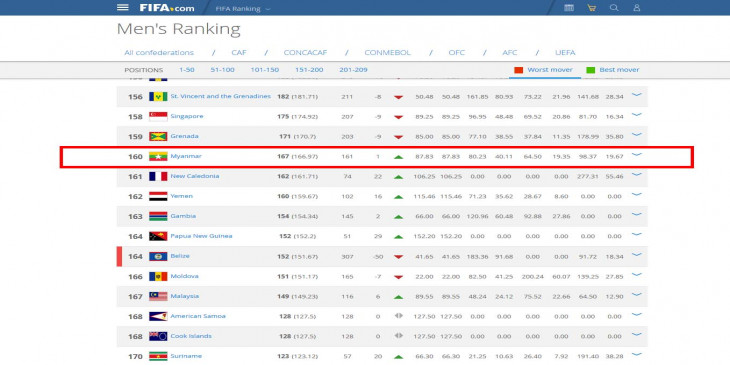Select the AFC confederation filter
Viewport: 730px width, 365px height.
pyautogui.click(x=510, y=53)
